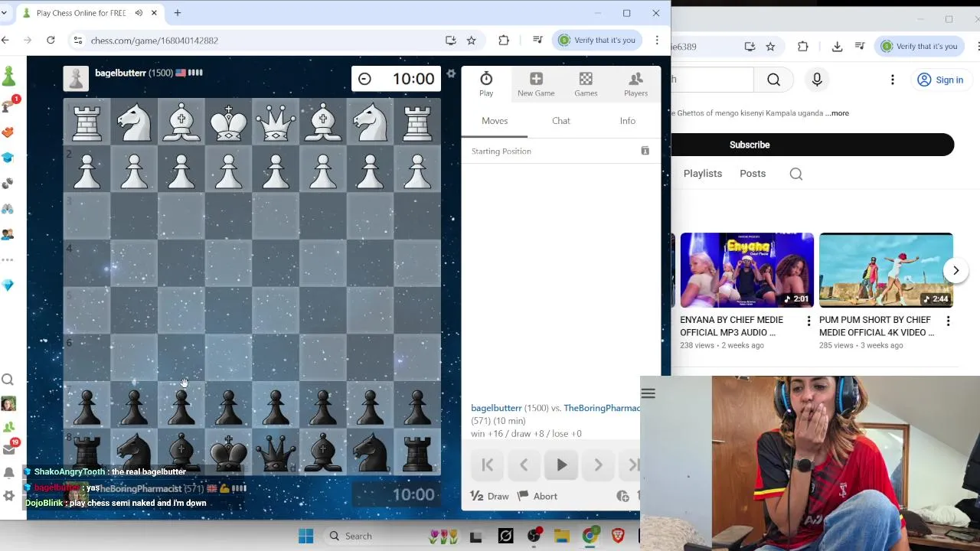
Task: Go back in chess browser window
Action: (x=5, y=40)
